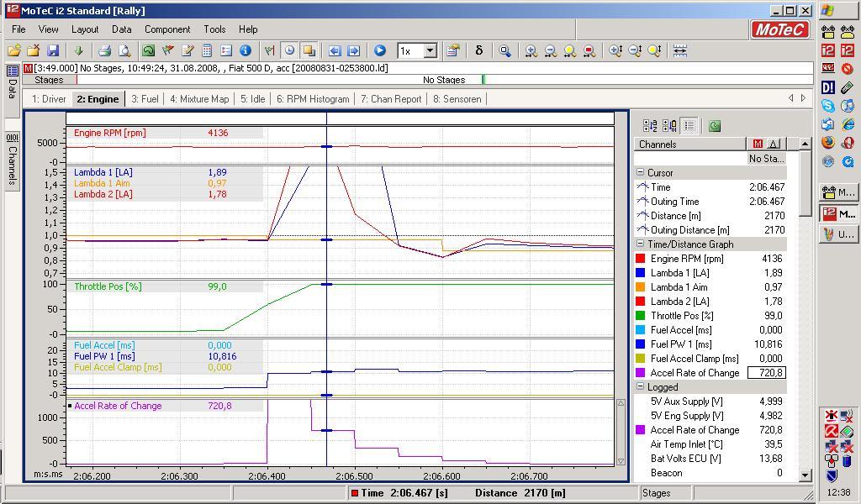Screen dimensions: 861x504
Task: Click the Accel Rate of Change value field
Action: [767, 372]
